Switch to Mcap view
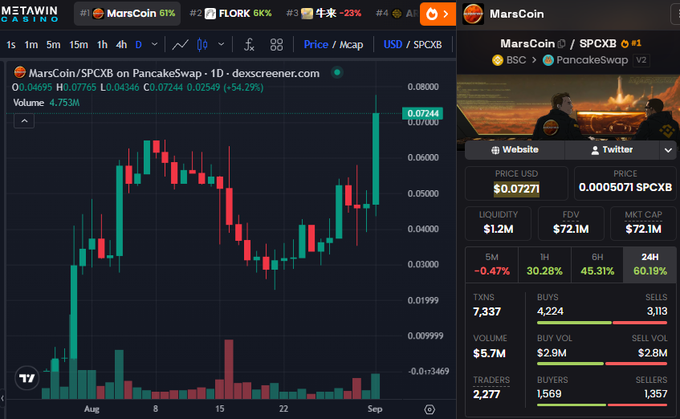The width and height of the screenshot is (680, 419). (351, 45)
